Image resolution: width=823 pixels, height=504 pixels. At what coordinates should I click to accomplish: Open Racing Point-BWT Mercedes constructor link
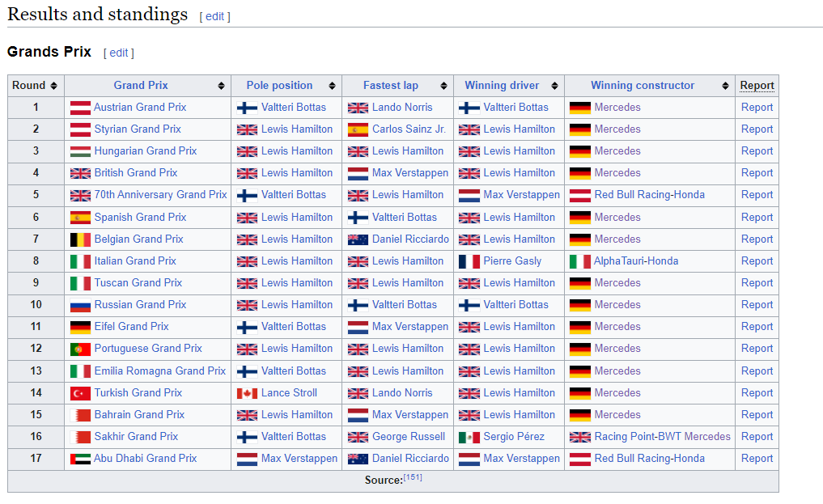663,436
